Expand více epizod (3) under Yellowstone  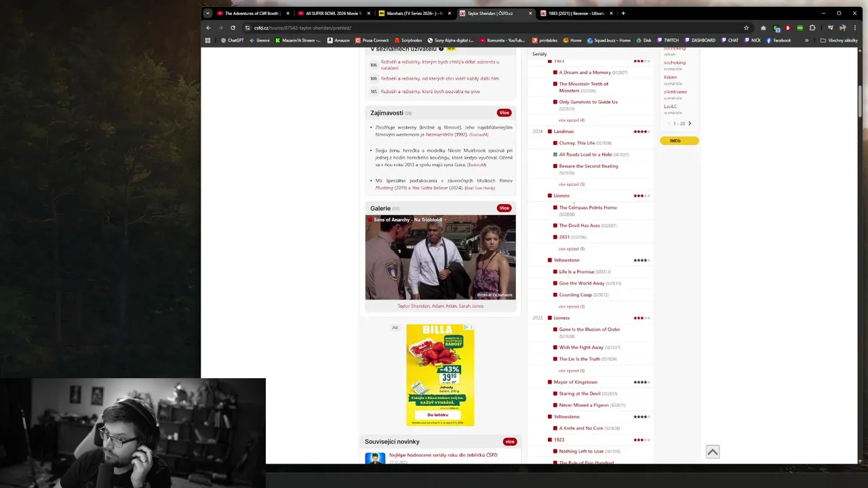click(x=572, y=306)
